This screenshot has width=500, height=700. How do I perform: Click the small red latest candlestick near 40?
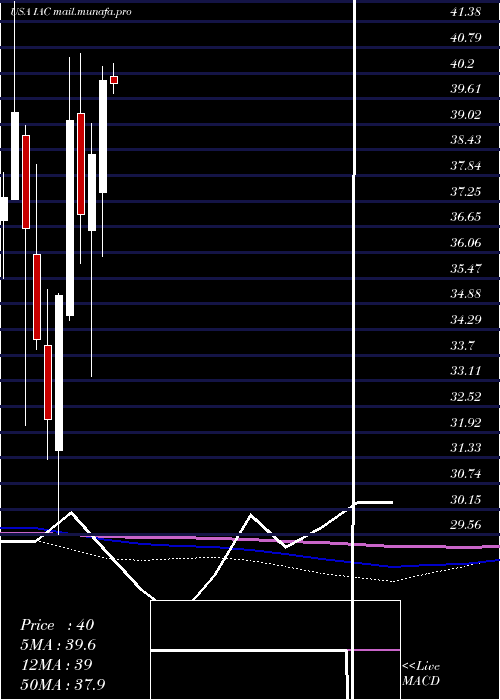[x=114, y=80]
